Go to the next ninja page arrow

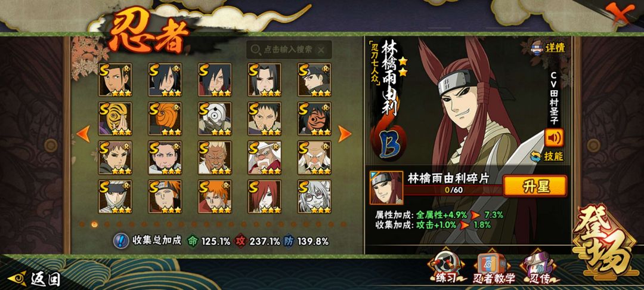click(x=344, y=134)
